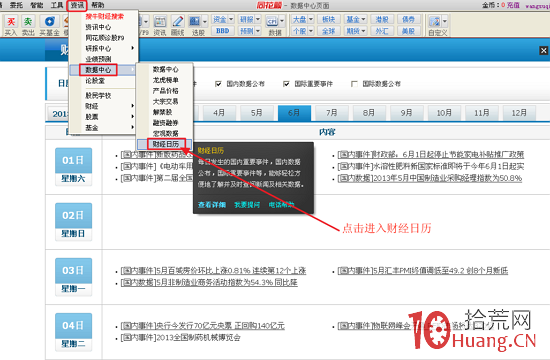550x360 pixels.
Task: Select 大宗交易 in the submenu
Action: [x=165, y=101]
